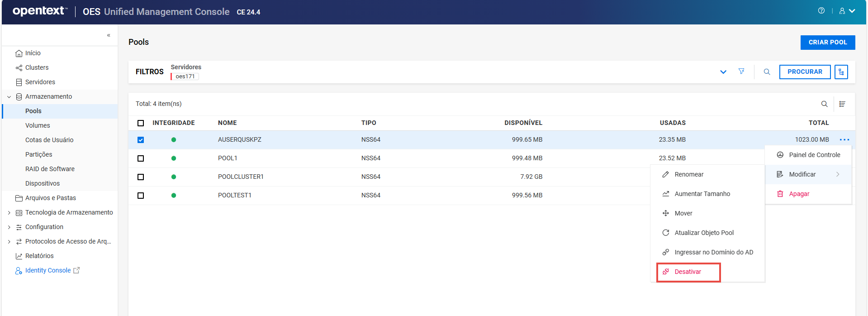Toggle the select-all checkbox in the header

click(x=141, y=123)
